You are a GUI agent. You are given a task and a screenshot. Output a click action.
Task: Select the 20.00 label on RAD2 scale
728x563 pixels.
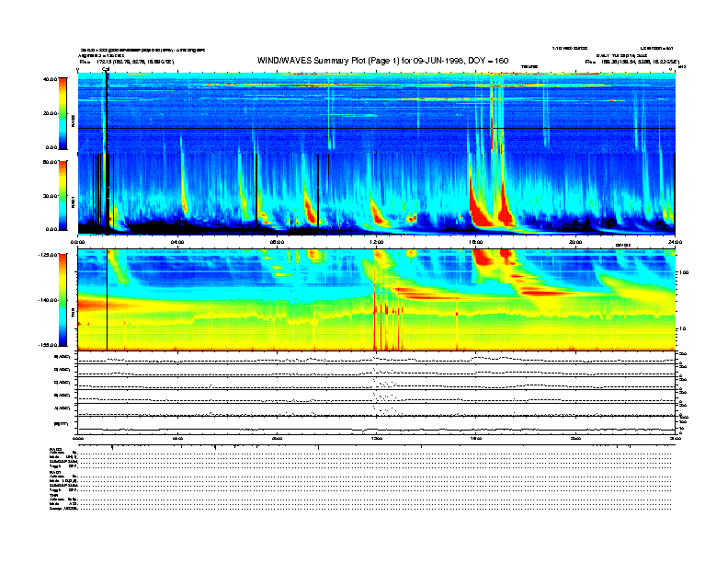[50, 113]
